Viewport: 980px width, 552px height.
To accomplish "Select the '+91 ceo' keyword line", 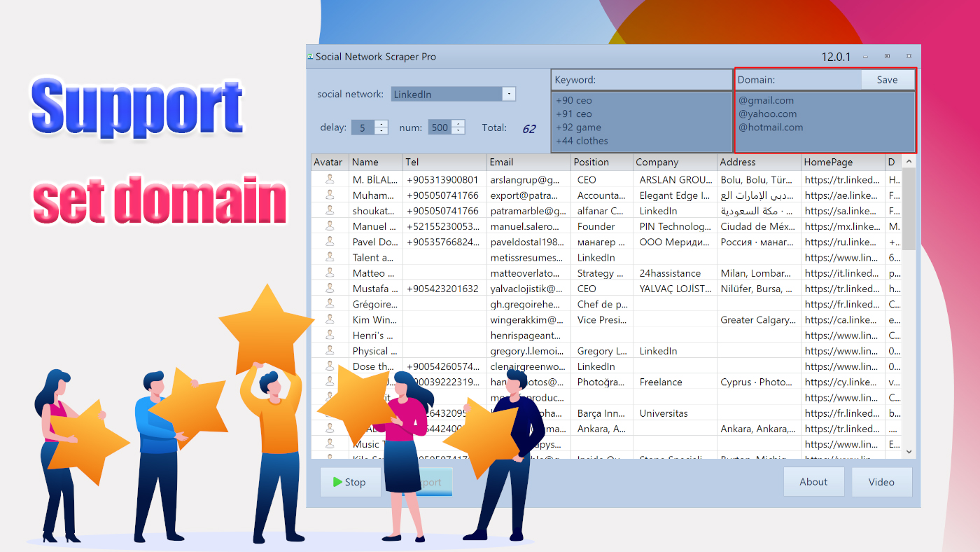I will point(573,113).
